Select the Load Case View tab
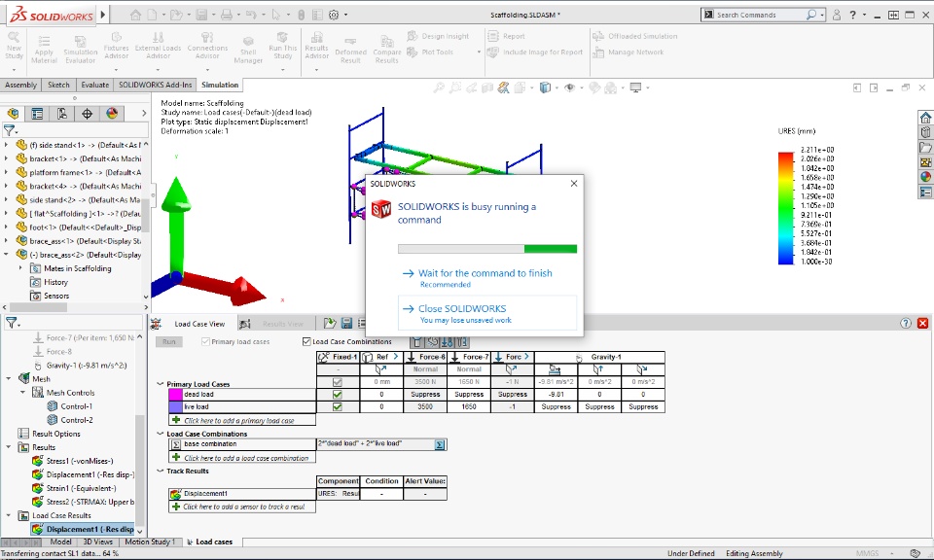934x560 pixels. tap(199, 324)
